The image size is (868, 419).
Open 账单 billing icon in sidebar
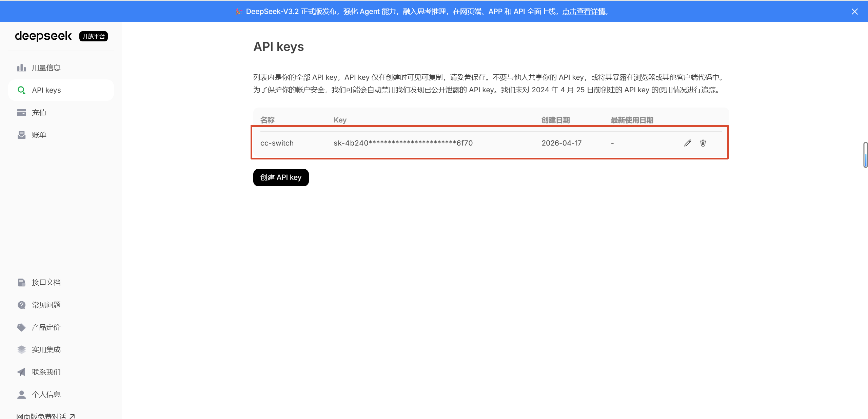(x=21, y=135)
